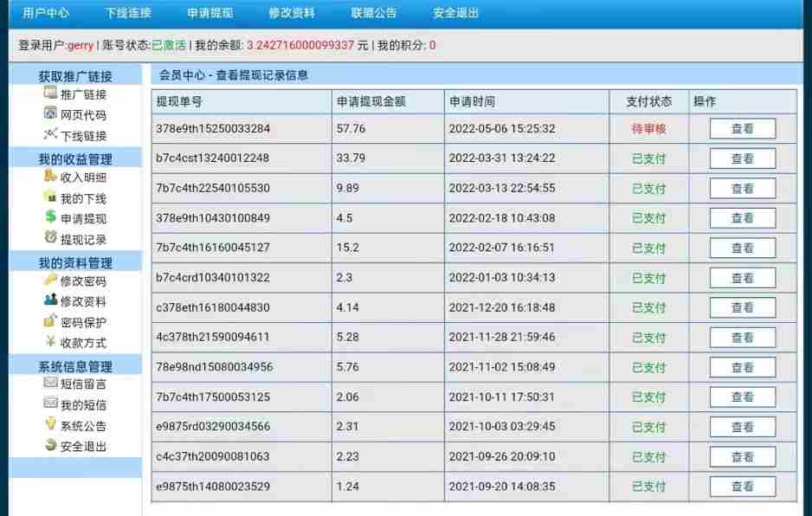This screenshot has height=516, width=812.
Task: Click the sidebar 安全退出 icon
Action: pos(50,445)
